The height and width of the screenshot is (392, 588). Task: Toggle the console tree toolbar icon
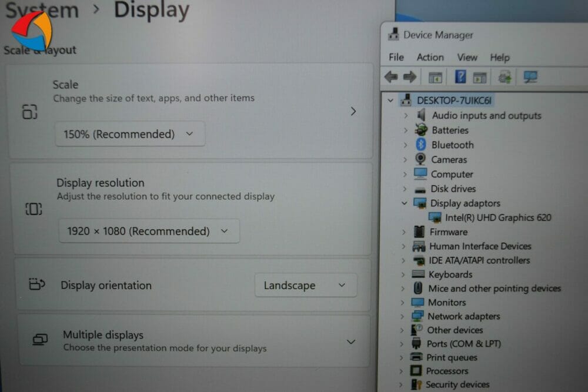pyautogui.click(x=435, y=78)
